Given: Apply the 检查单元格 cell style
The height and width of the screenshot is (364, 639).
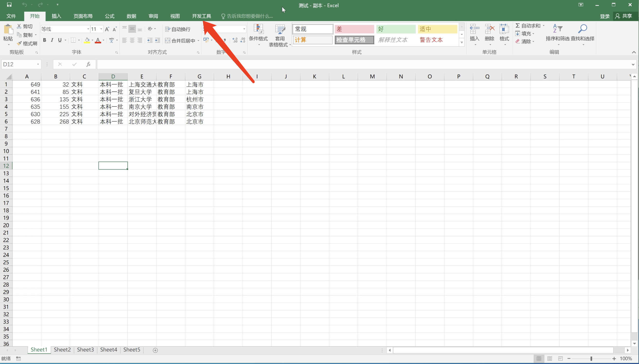Looking at the screenshot, I should point(354,40).
